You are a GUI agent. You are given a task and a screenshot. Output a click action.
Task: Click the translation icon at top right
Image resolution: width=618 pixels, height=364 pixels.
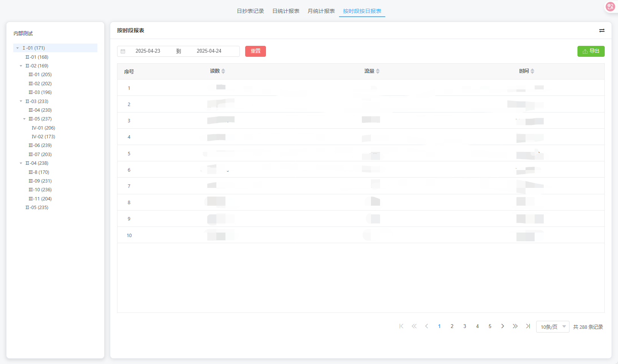[610, 6]
